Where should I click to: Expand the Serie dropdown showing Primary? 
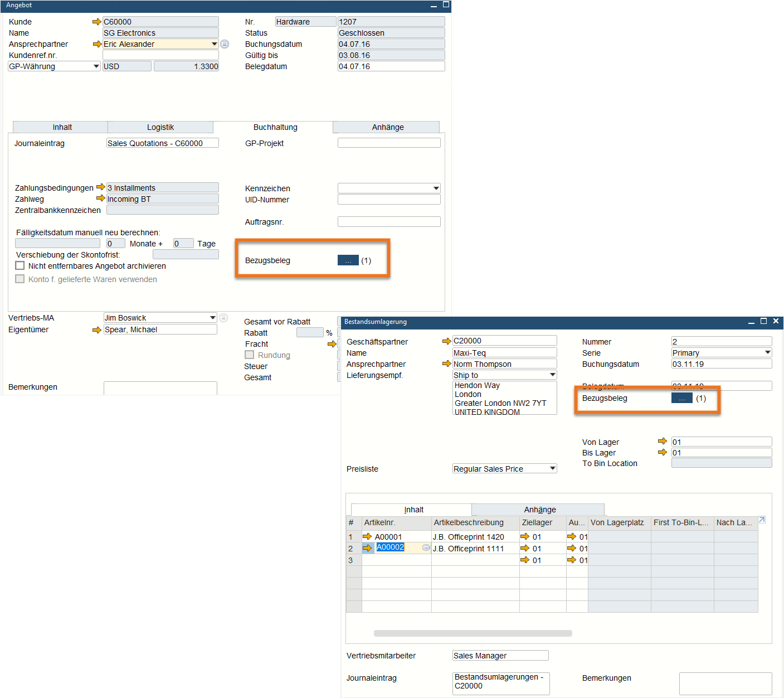tap(768, 352)
